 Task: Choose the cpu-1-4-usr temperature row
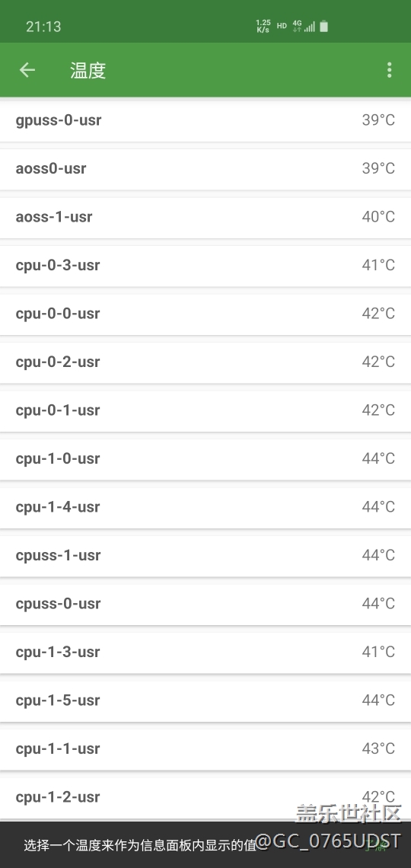coord(205,507)
